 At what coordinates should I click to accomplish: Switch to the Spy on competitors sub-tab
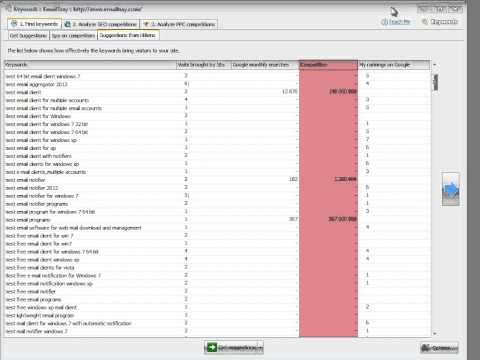[x=73, y=35]
